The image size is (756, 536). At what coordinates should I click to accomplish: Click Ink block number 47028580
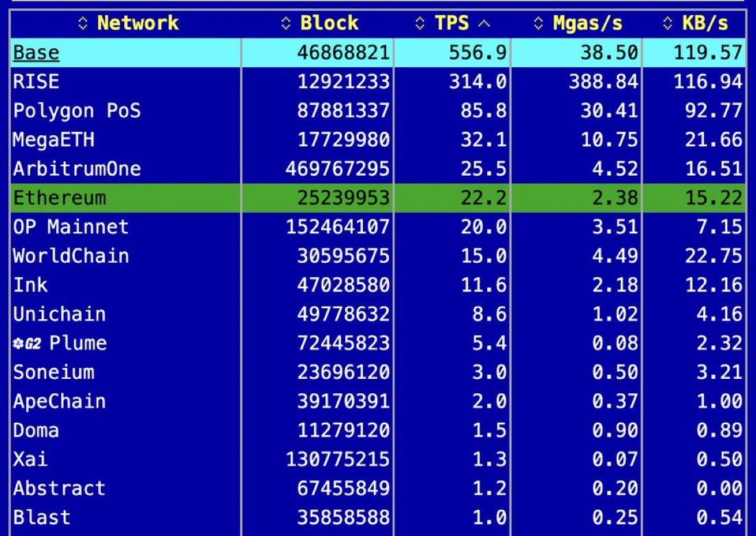(x=343, y=285)
